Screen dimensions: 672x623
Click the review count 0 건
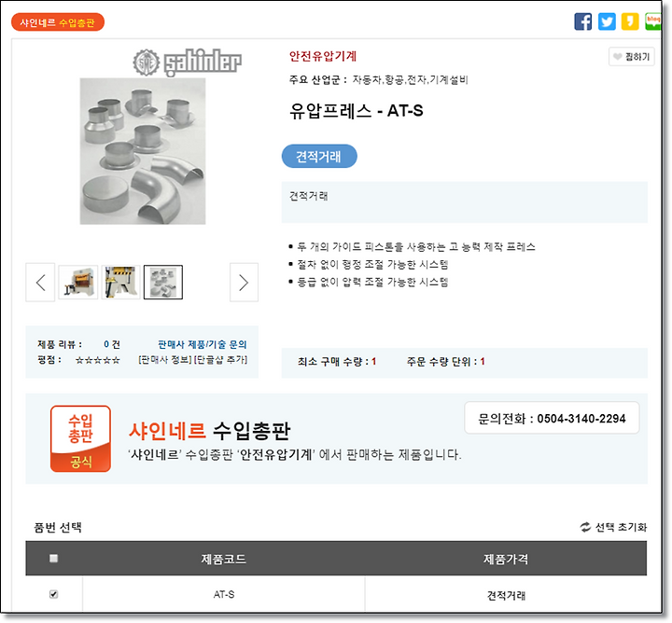pyautogui.click(x=112, y=344)
